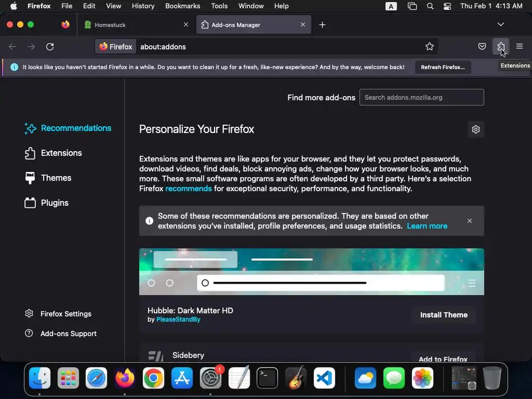Open the pinned Firefox tab icon

point(65,24)
